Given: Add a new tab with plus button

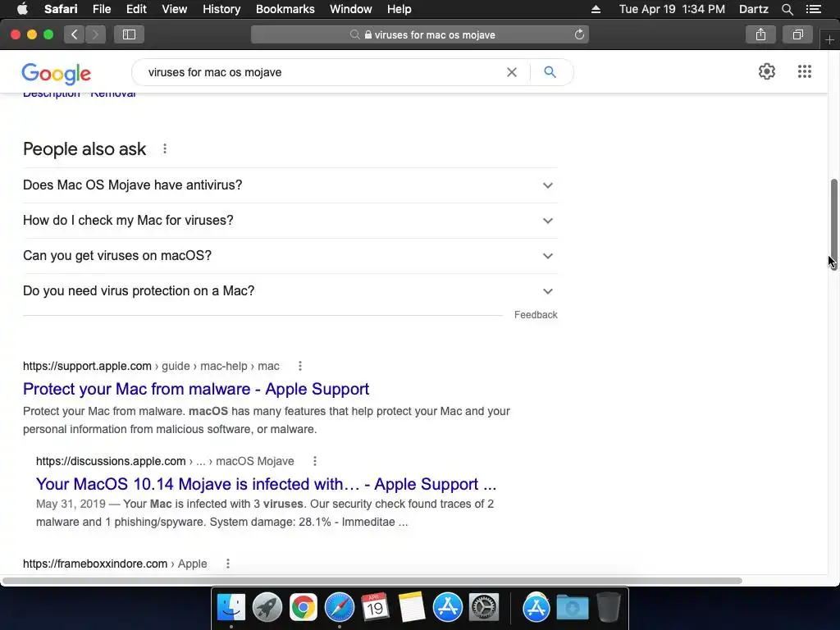Looking at the screenshot, I should click(x=829, y=39).
